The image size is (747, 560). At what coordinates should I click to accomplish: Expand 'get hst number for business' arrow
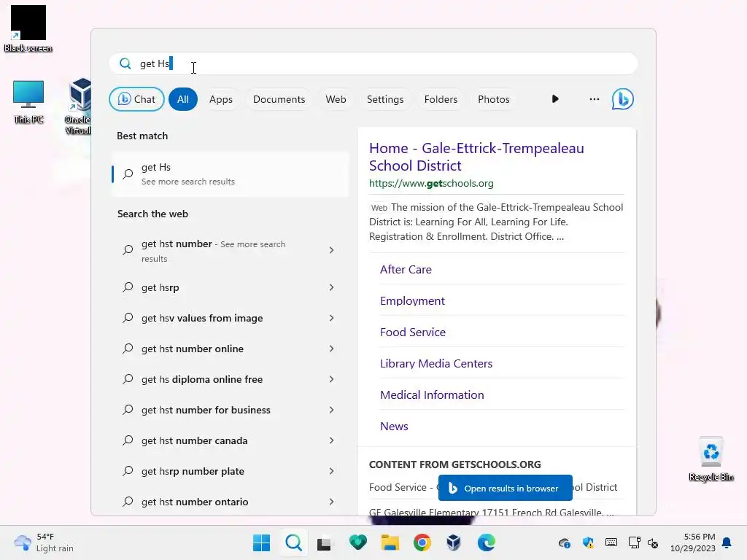332,410
